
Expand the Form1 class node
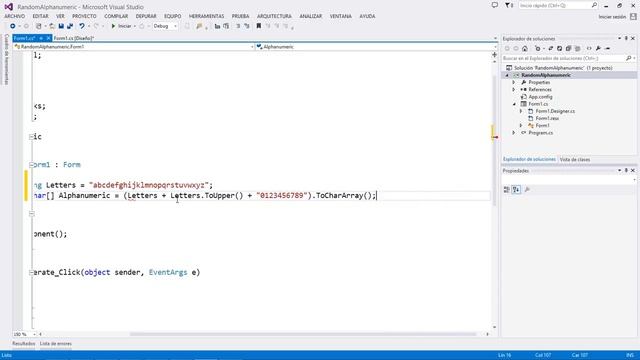pyautogui.click(x=521, y=126)
